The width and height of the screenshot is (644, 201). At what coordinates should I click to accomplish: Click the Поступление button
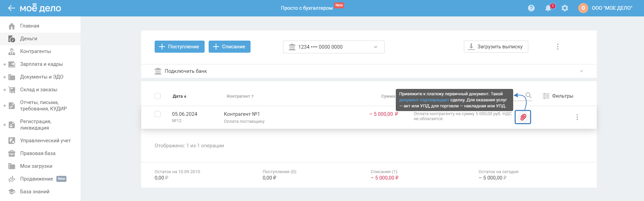179,47
